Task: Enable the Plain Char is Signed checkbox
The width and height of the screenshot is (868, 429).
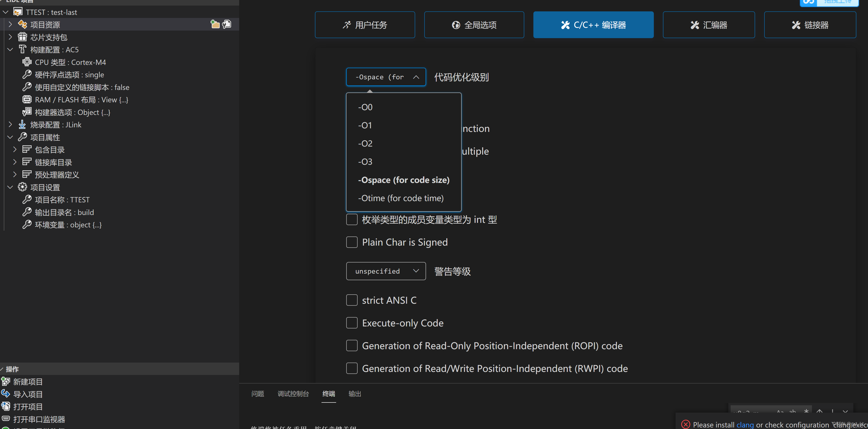Action: click(x=352, y=242)
